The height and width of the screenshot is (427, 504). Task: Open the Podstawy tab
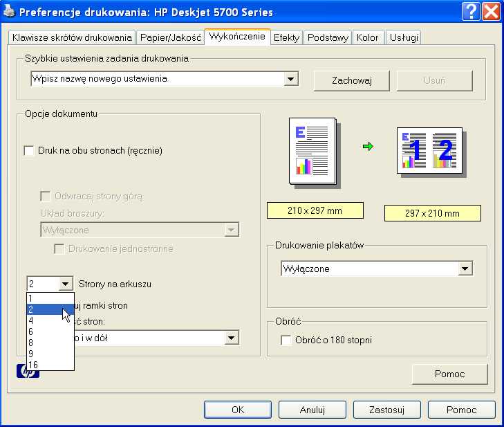(x=328, y=37)
